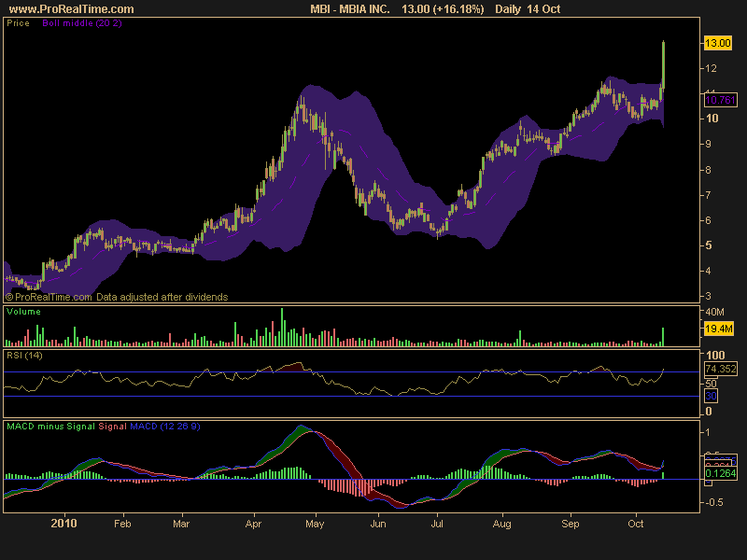
Task: Click the purple 10.761 Bollinger value tag
Action: (720, 100)
